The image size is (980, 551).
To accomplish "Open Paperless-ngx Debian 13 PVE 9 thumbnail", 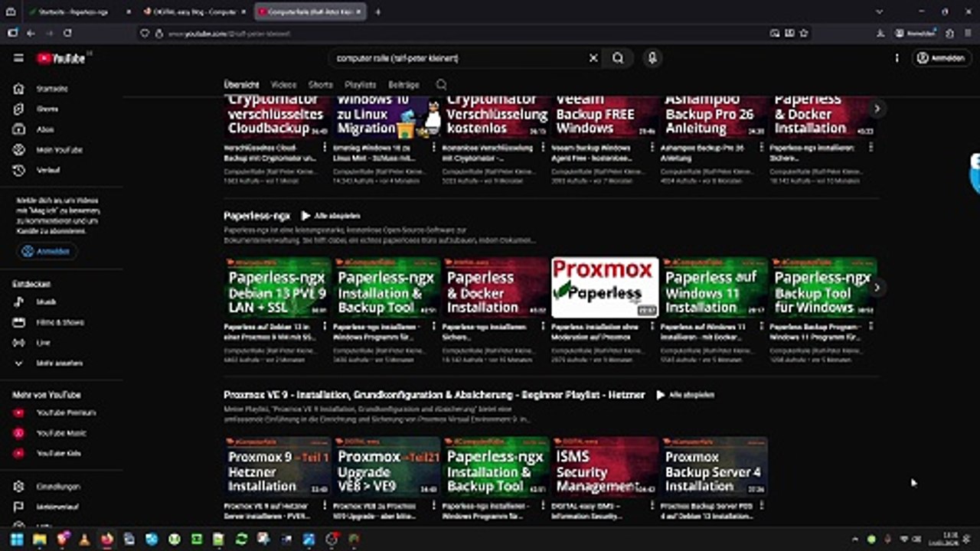I will pos(277,288).
